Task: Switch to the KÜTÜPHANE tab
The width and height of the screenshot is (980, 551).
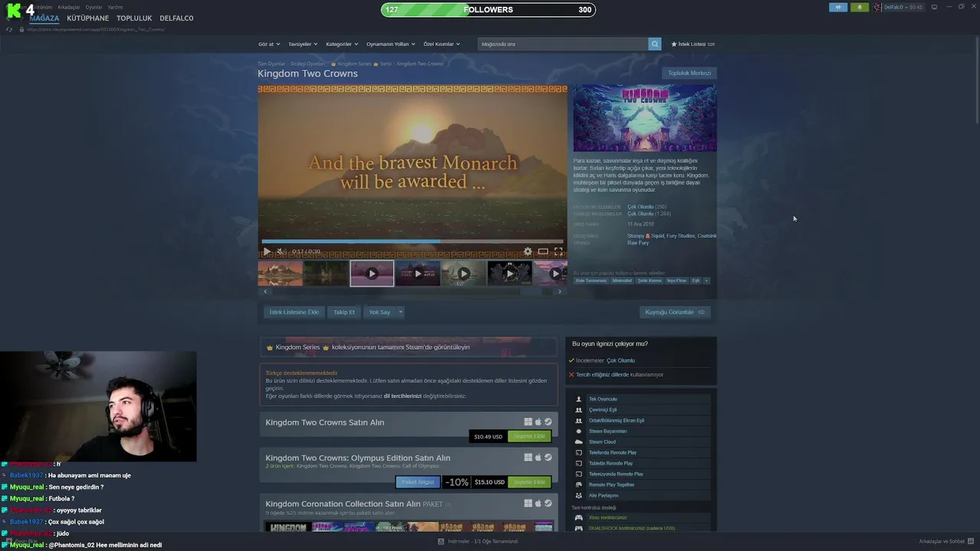Action: tap(88, 18)
